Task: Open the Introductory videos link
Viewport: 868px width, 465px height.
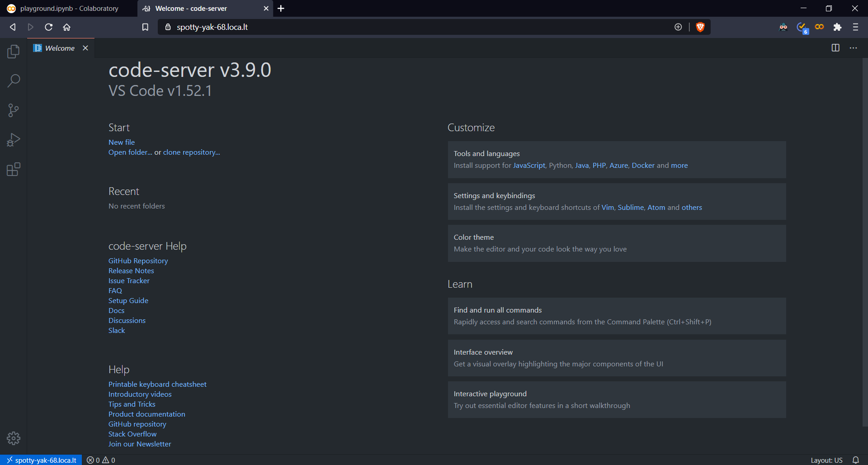Action: [x=140, y=394]
